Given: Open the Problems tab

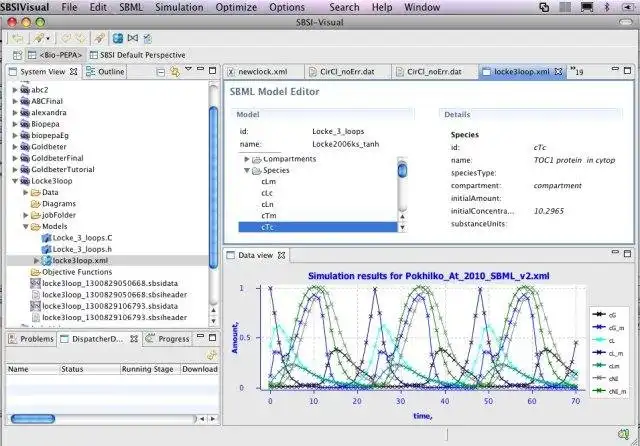Looking at the screenshot, I should point(31,339).
